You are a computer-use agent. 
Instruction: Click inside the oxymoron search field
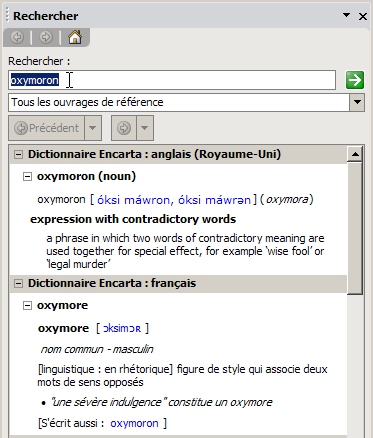click(x=172, y=80)
